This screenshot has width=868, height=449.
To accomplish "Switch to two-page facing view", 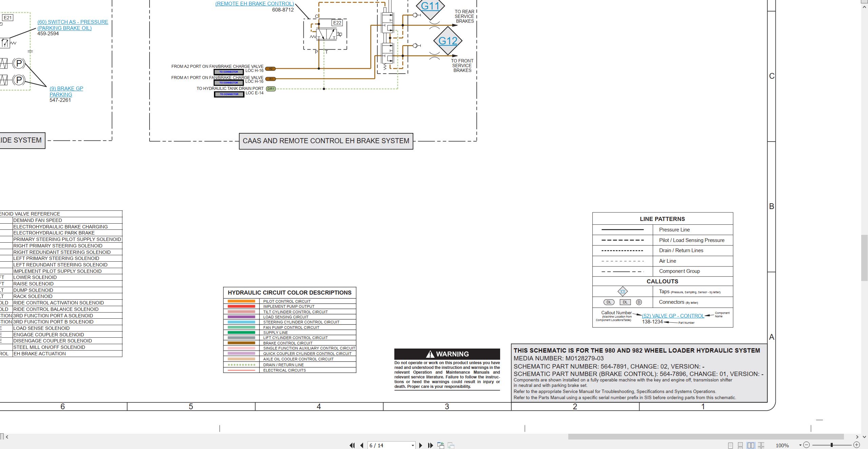I will tap(751, 445).
